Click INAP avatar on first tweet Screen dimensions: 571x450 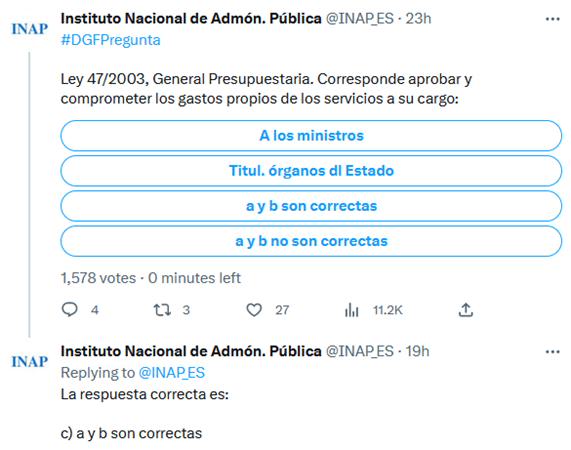29,29
